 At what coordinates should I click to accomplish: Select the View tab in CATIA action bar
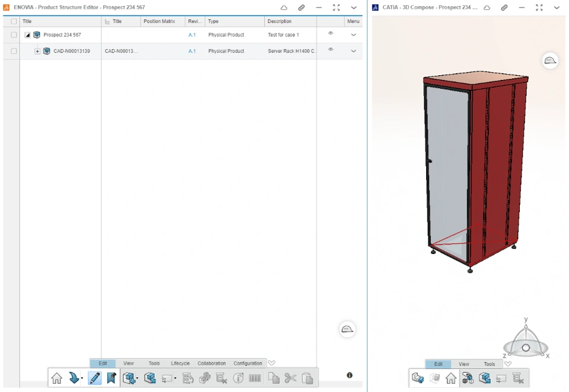[463, 364]
